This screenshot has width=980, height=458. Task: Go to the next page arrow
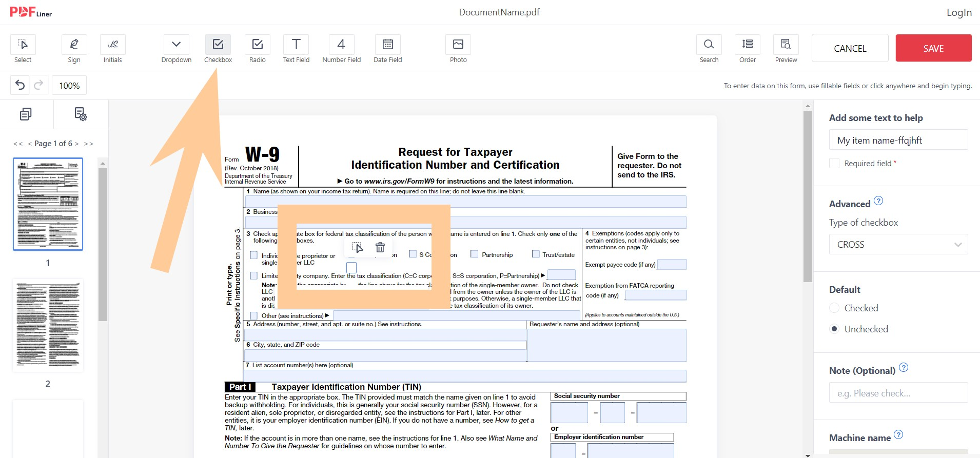(x=76, y=144)
